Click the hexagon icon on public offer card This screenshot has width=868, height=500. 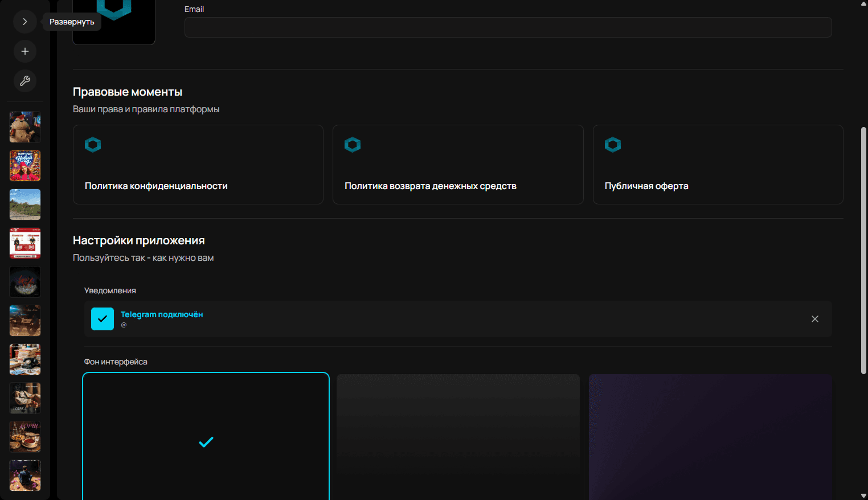coord(613,145)
